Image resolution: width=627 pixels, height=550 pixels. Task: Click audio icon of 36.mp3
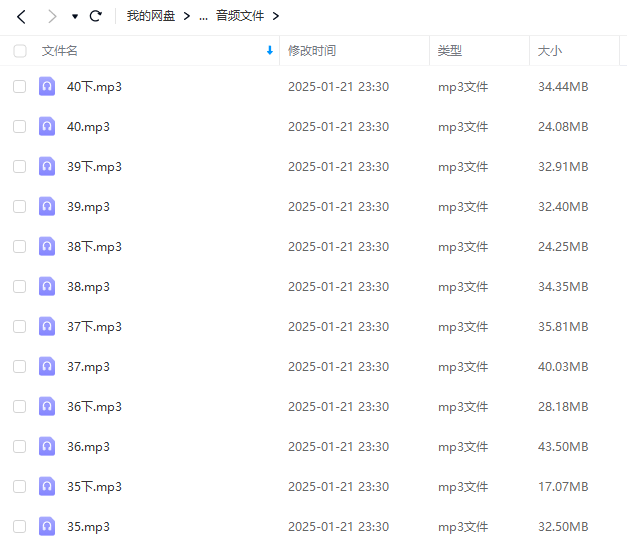click(47, 446)
